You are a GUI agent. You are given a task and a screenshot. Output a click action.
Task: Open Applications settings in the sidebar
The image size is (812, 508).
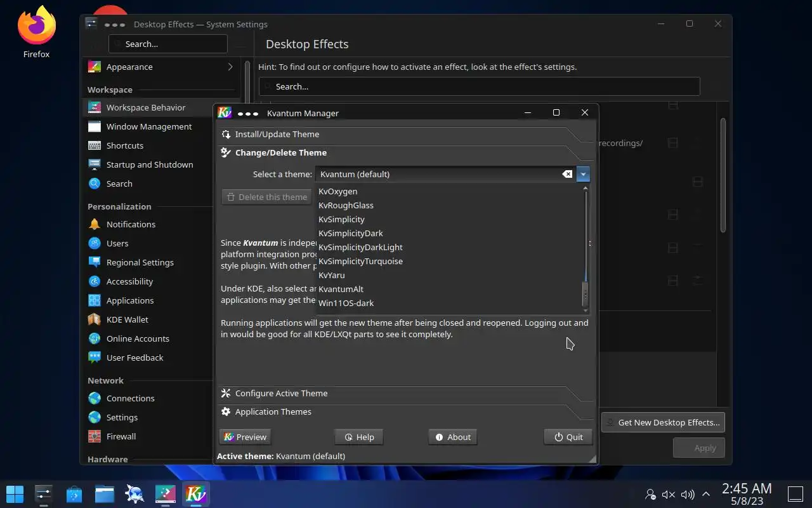coord(148,300)
